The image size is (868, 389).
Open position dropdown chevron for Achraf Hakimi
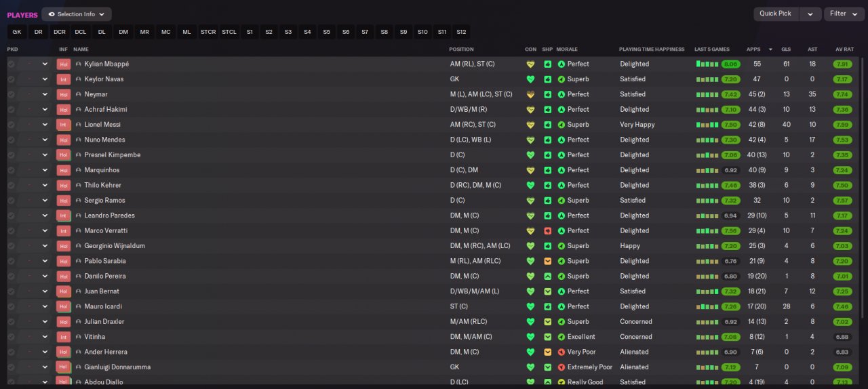45,110
